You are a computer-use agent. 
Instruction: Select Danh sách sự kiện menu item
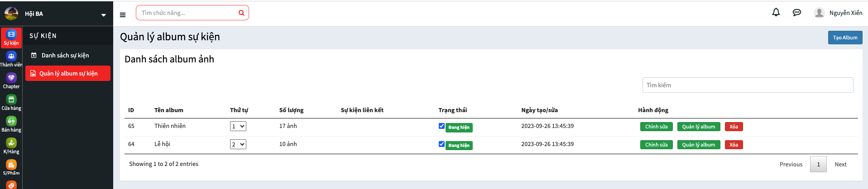[65, 56]
